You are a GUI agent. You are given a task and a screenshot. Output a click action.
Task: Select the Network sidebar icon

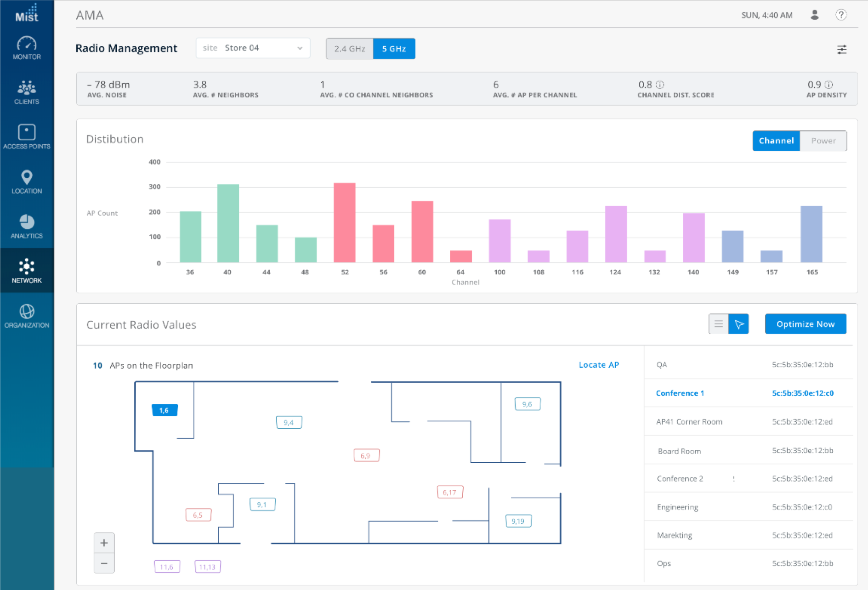click(x=27, y=269)
